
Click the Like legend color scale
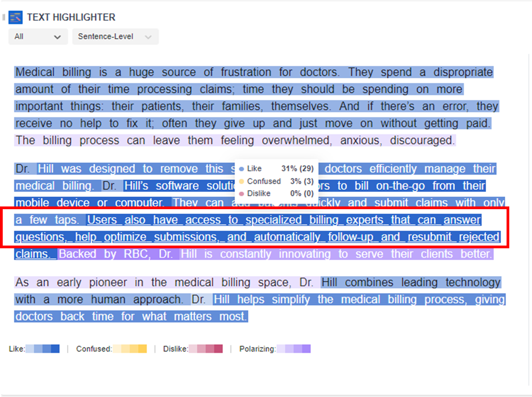click(x=43, y=349)
